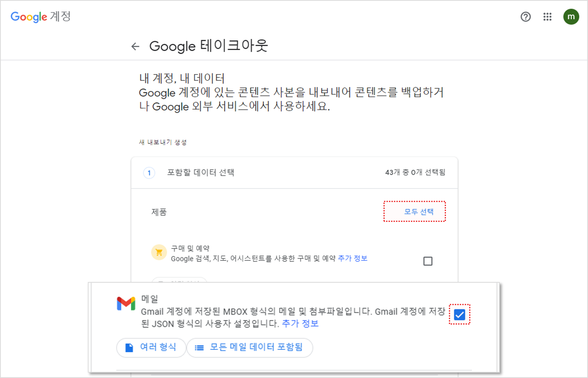Open 추가 정보 link for 구매 및 예약
The width and height of the screenshot is (588, 378).
(352, 258)
